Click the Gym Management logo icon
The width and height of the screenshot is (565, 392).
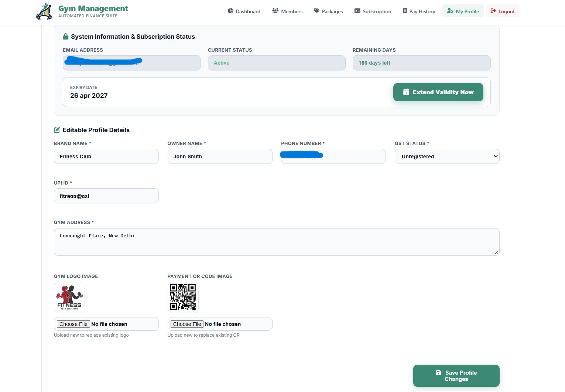click(44, 11)
